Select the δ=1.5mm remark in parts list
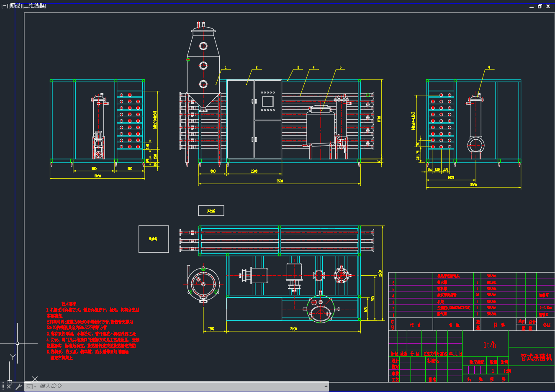The width and height of the screenshot is (555, 392). click(x=546, y=307)
